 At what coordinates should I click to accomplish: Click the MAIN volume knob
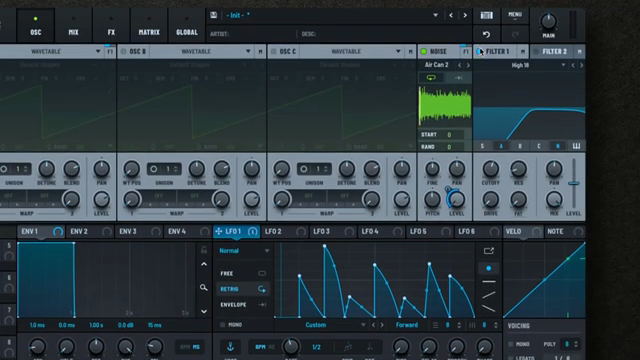[548, 21]
